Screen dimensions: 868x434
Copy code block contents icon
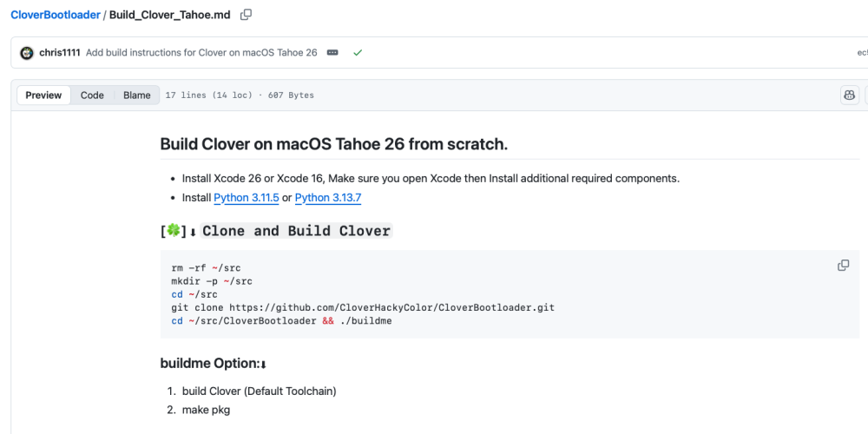tap(843, 266)
